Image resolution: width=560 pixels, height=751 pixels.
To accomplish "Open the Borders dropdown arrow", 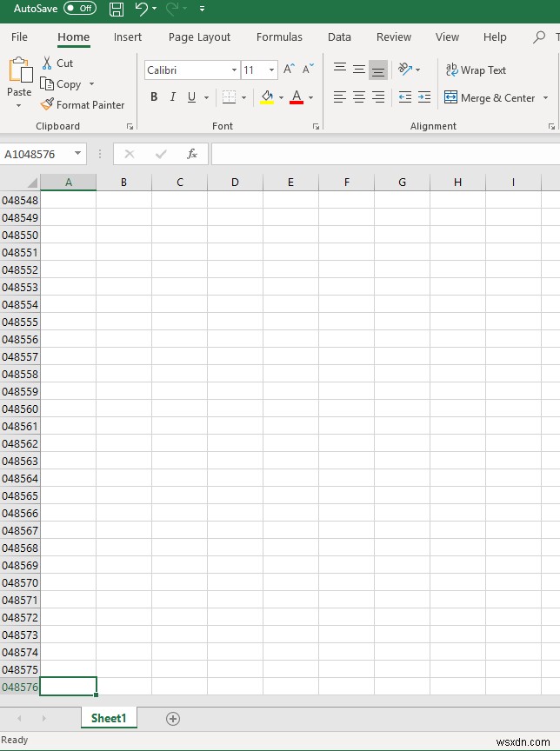I will pos(243,97).
